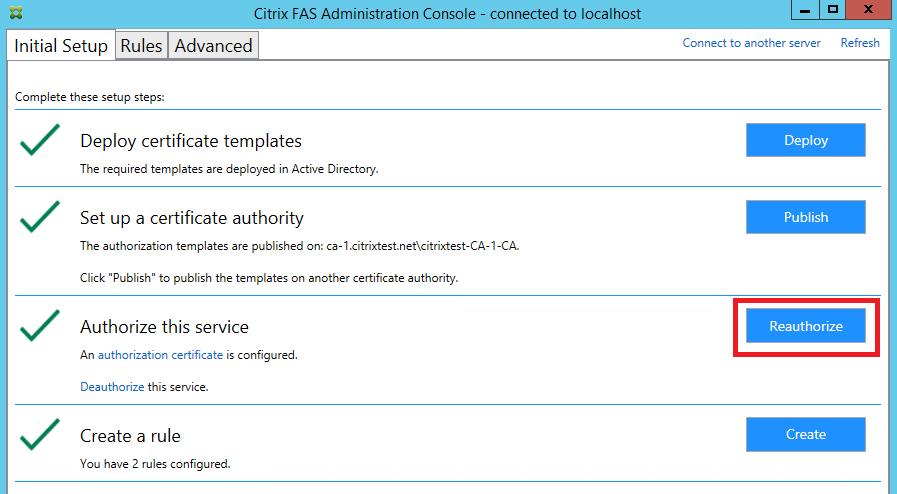Open the Connect to another server link
This screenshot has height=494, width=897.
[x=751, y=43]
